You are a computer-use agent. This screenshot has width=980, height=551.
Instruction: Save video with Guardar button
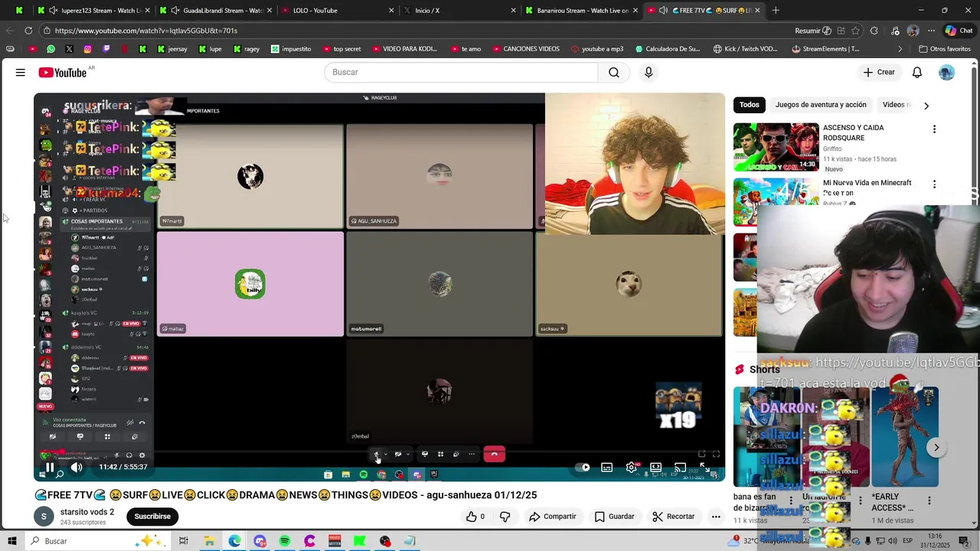615,517
